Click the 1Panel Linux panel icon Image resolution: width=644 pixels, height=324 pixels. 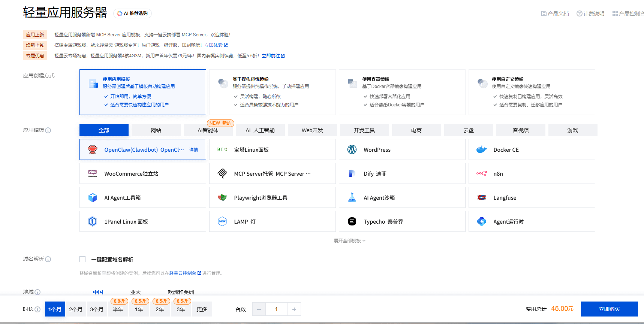(x=93, y=221)
